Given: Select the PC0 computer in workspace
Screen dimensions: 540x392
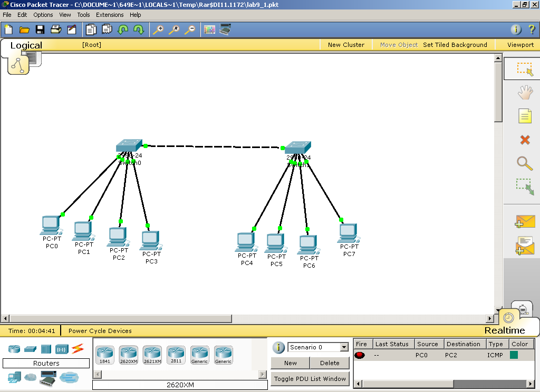Looking at the screenshot, I should click(x=51, y=226).
